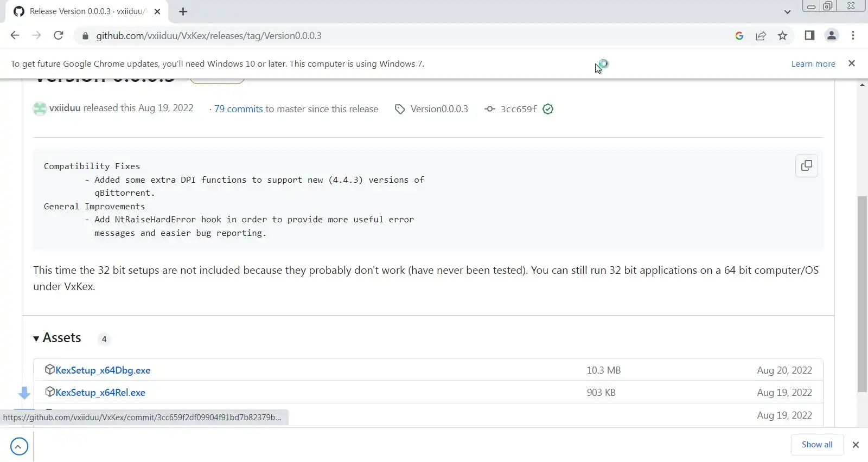This screenshot has width=868, height=462.
Task: Click the commit icon before 3cc659f
Action: pyautogui.click(x=490, y=109)
